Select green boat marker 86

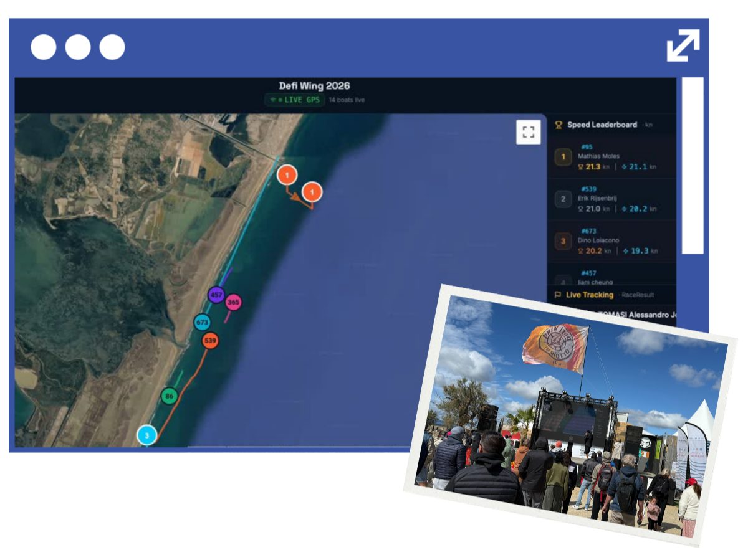pos(169,396)
